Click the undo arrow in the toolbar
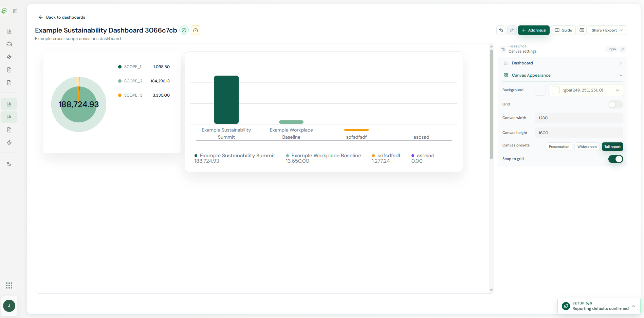The image size is (644, 318). 501,30
